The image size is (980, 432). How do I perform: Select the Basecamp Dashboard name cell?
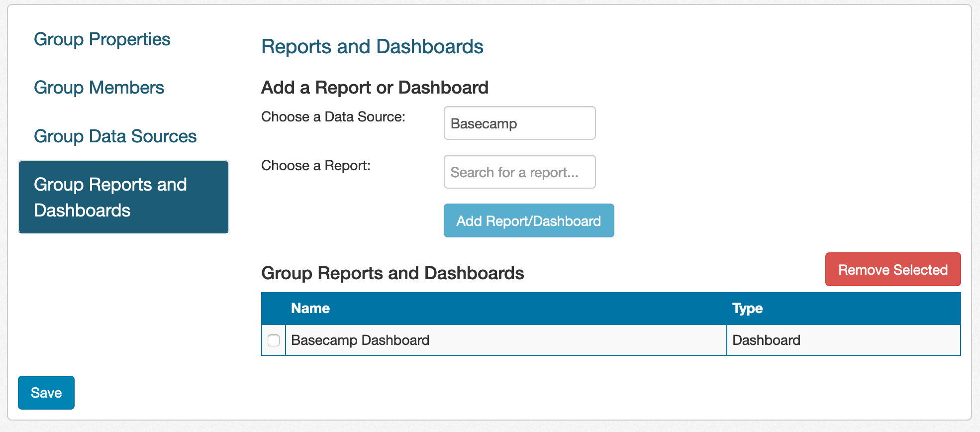pos(360,340)
